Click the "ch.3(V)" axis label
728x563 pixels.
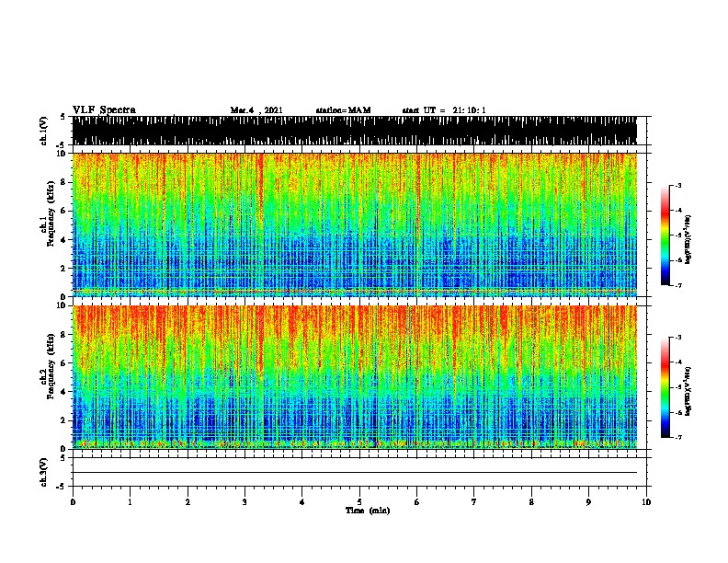[43, 472]
